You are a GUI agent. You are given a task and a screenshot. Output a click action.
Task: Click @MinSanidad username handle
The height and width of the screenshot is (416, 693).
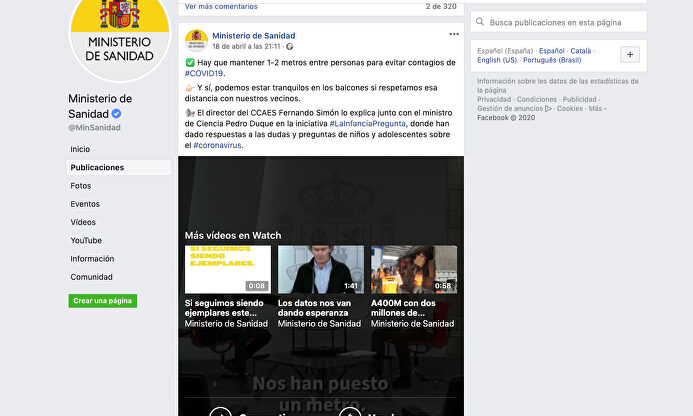(94, 128)
